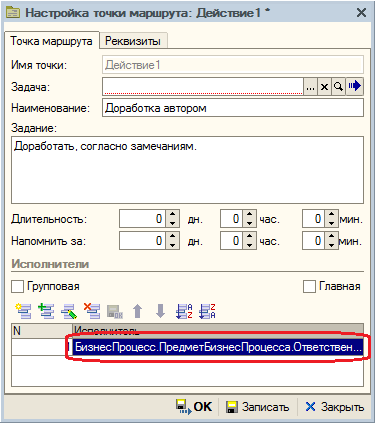
Task: Close the window with X
Action: pyautogui.click(x=362, y=13)
